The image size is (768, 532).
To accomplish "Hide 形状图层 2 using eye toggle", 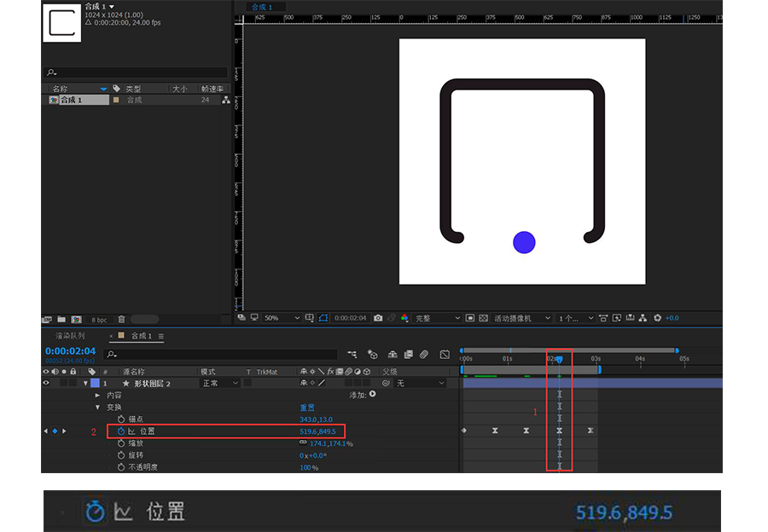I will tap(46, 384).
